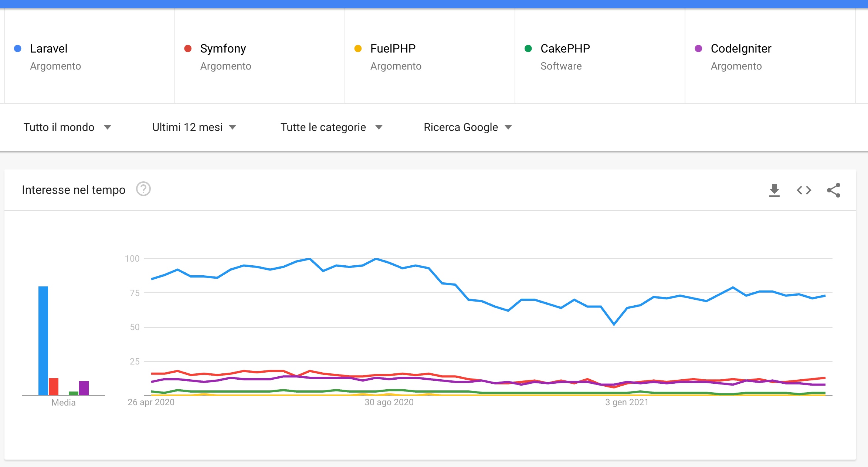Open the Tutte le categorie dropdown
The width and height of the screenshot is (868, 467).
click(x=331, y=127)
